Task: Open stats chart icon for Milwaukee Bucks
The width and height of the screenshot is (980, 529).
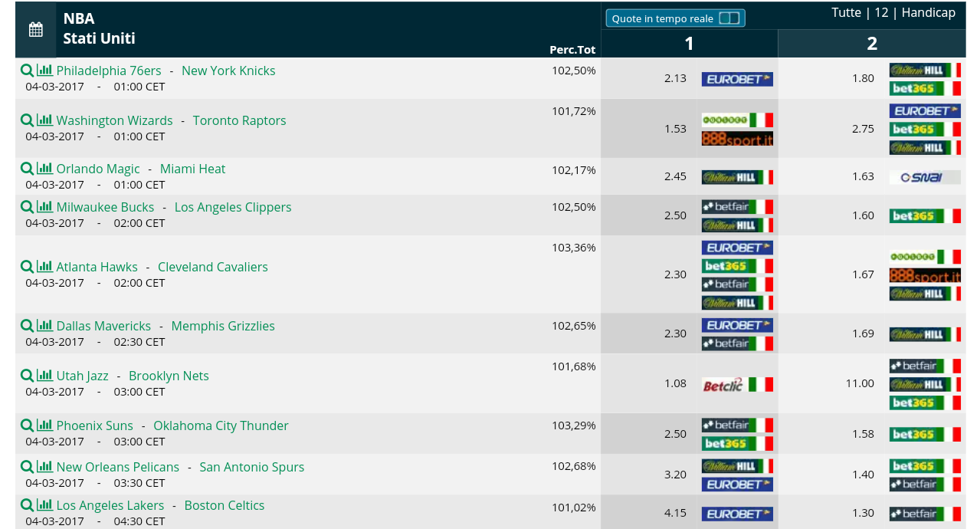Action: tap(45, 207)
